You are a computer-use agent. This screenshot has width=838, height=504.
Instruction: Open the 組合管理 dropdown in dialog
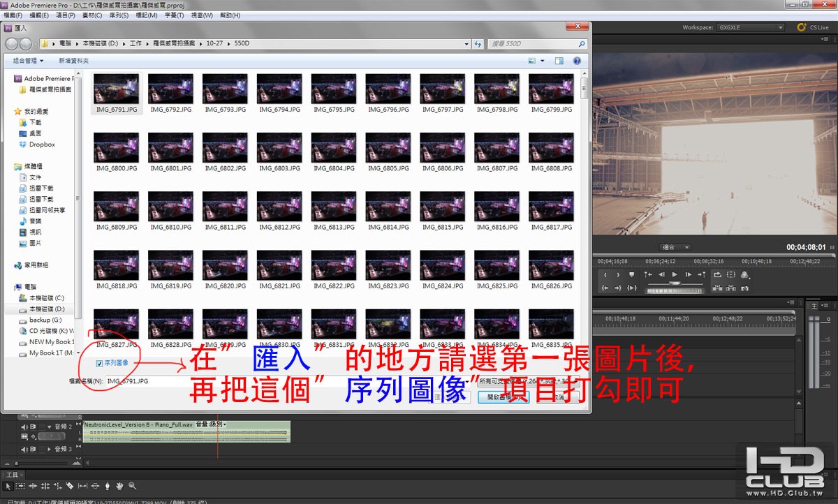[x=28, y=61]
